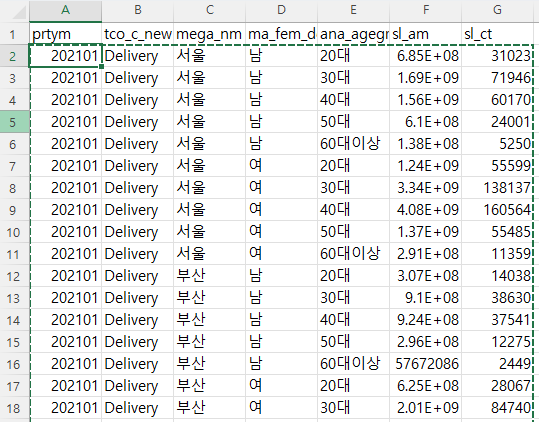Image resolution: width=539 pixels, height=422 pixels.
Task: Select column A header
Action: click(x=65, y=10)
